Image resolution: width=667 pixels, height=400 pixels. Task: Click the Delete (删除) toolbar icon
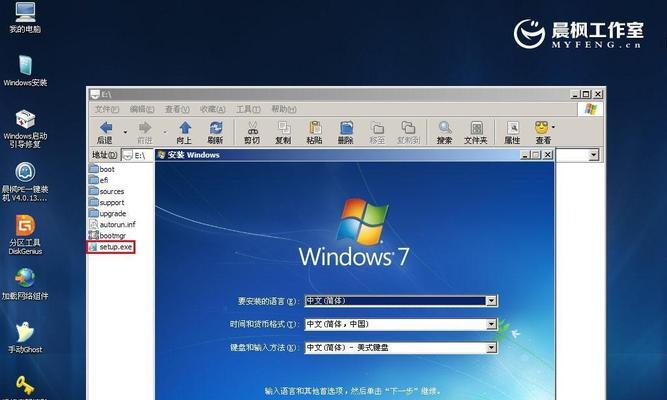(x=346, y=132)
